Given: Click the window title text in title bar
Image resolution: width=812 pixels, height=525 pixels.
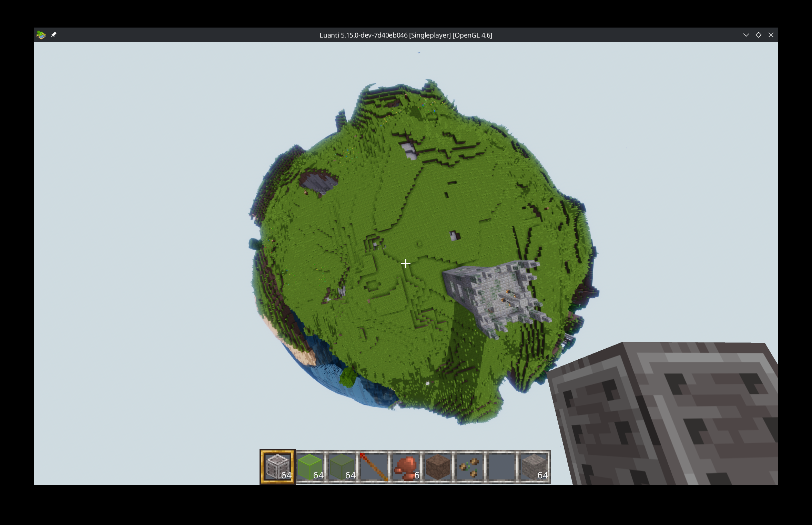Looking at the screenshot, I should pyautogui.click(x=406, y=35).
